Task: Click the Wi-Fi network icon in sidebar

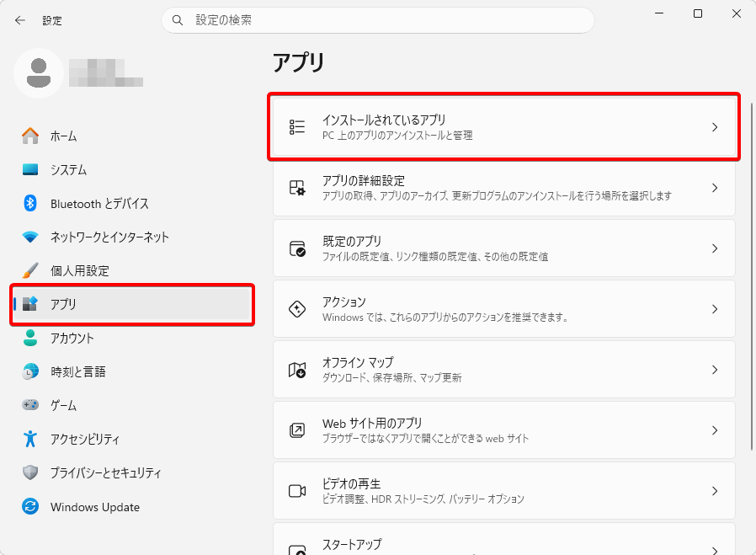Action: point(30,237)
